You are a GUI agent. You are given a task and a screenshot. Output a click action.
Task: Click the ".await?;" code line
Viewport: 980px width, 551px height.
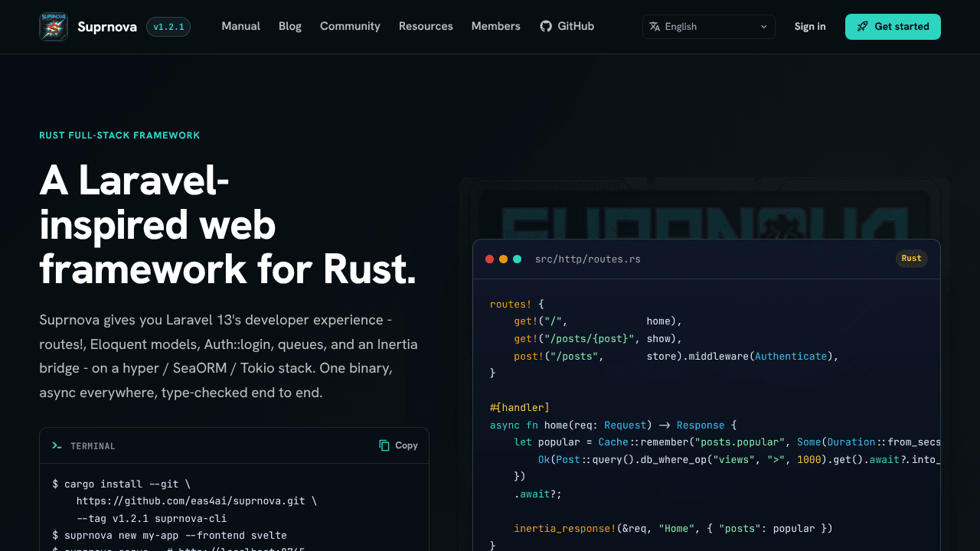(x=537, y=494)
